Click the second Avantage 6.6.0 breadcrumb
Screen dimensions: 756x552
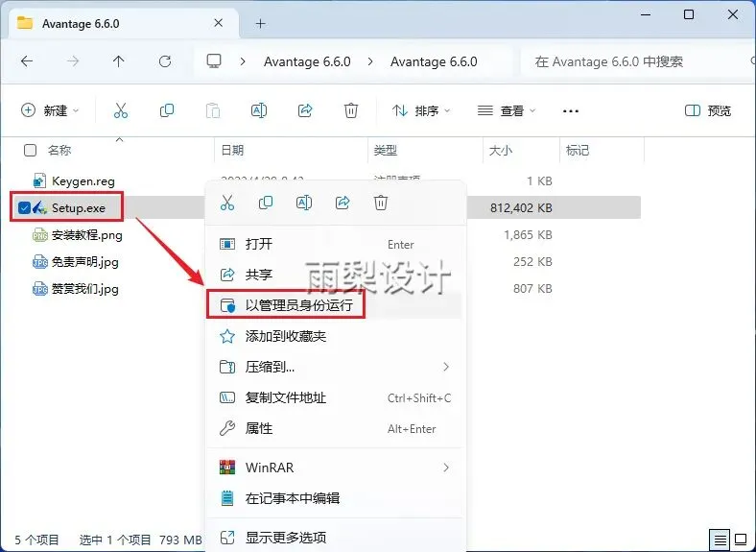[x=434, y=61]
